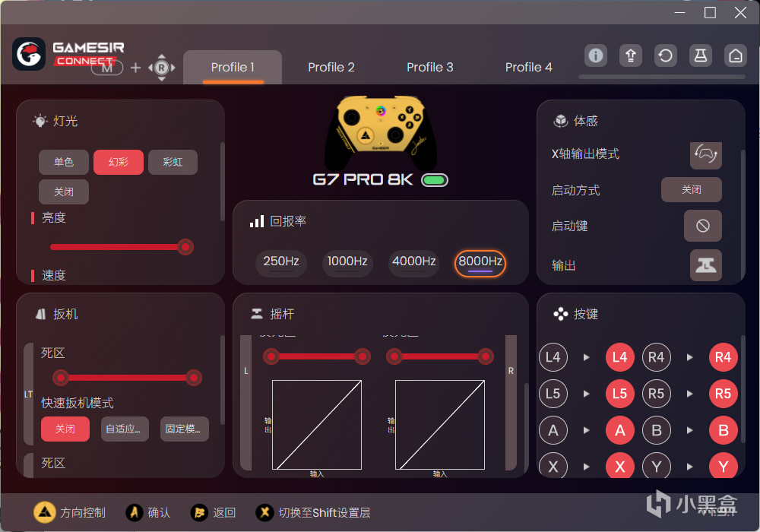This screenshot has width=760, height=532.
Task: Switch to Profile 4 tab
Action: coord(529,68)
